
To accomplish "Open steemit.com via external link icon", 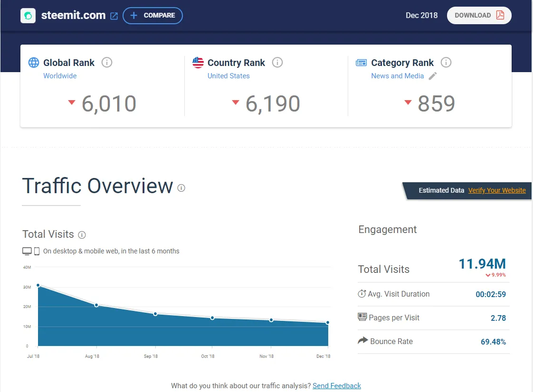I will pos(114,16).
